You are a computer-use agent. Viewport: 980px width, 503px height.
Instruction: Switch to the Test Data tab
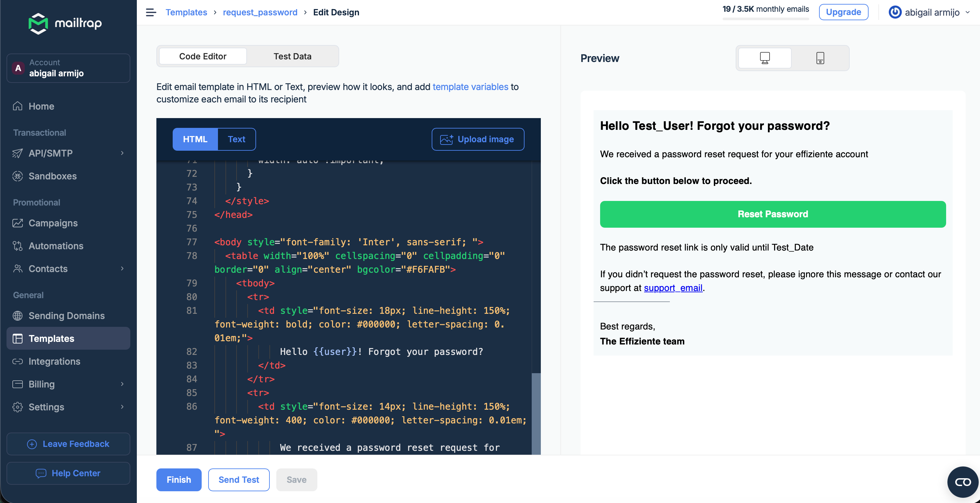click(x=292, y=56)
